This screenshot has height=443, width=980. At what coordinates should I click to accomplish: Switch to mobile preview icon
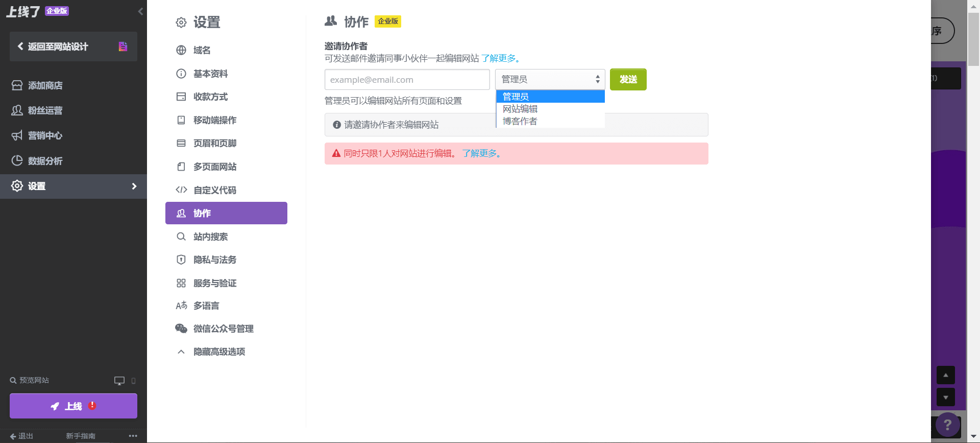pos(134,381)
